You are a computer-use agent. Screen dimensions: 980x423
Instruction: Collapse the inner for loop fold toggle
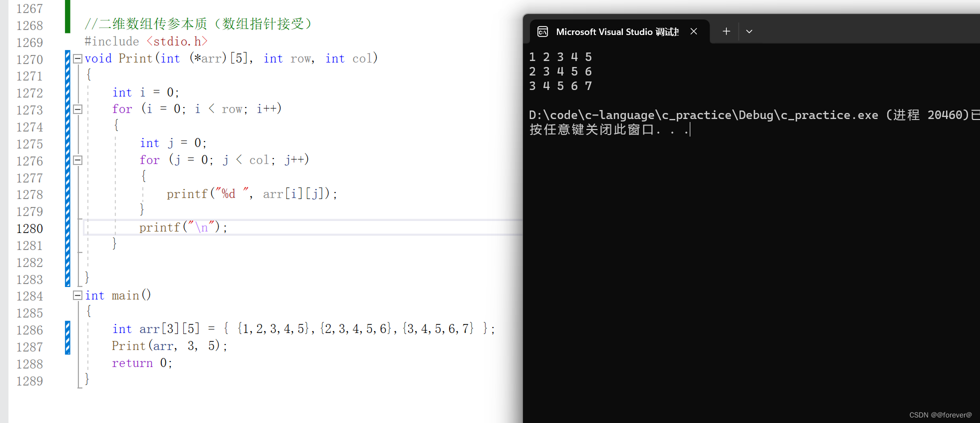(x=77, y=160)
